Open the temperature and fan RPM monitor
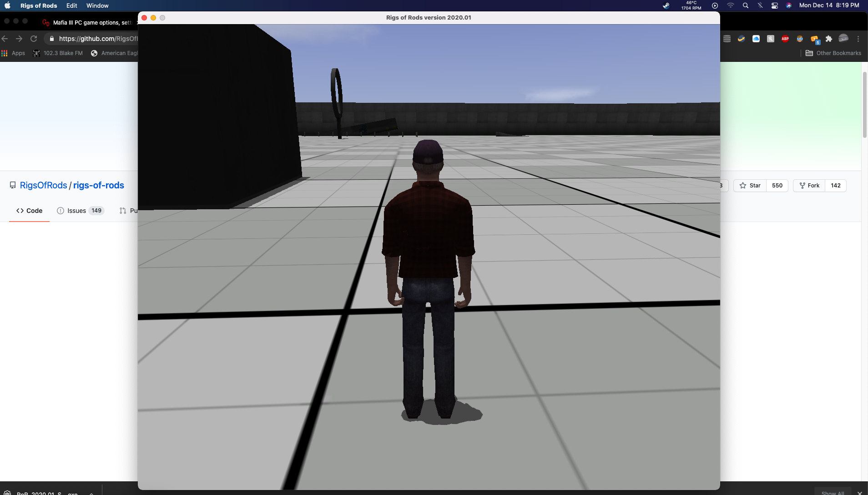The height and width of the screenshot is (495, 868). 691,5
